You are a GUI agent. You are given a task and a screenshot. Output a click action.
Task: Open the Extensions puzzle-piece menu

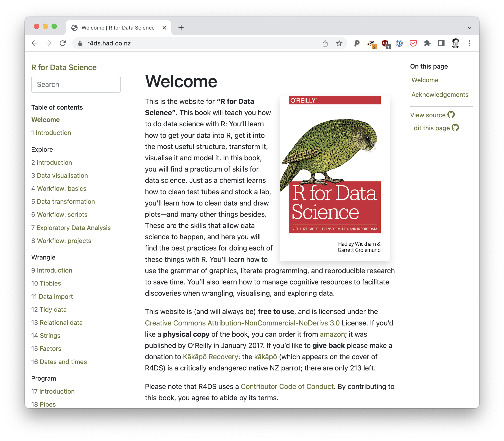(427, 43)
